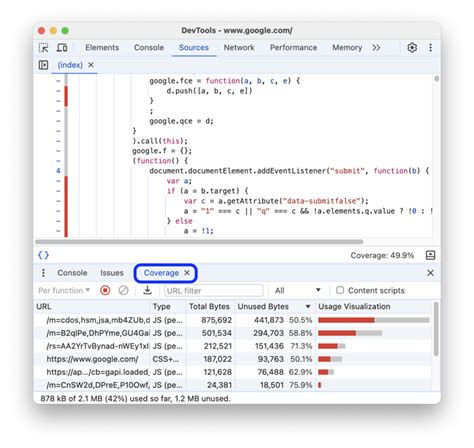
Task: Click the yellow minimize window button
Action: 53,31
